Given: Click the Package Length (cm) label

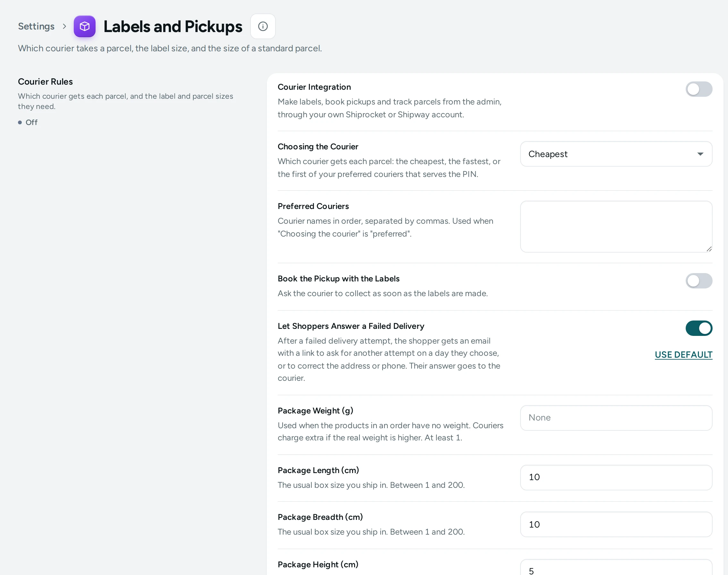Looking at the screenshot, I should click(x=318, y=470).
